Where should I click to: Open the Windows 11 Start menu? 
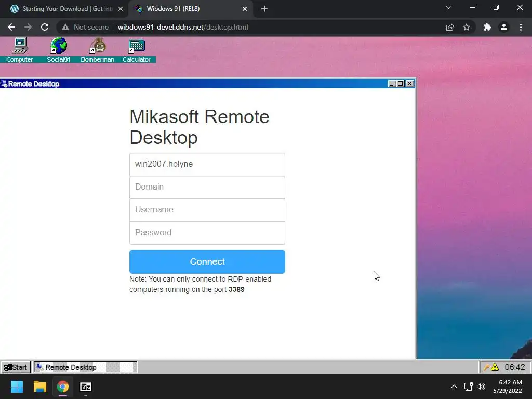click(x=17, y=387)
